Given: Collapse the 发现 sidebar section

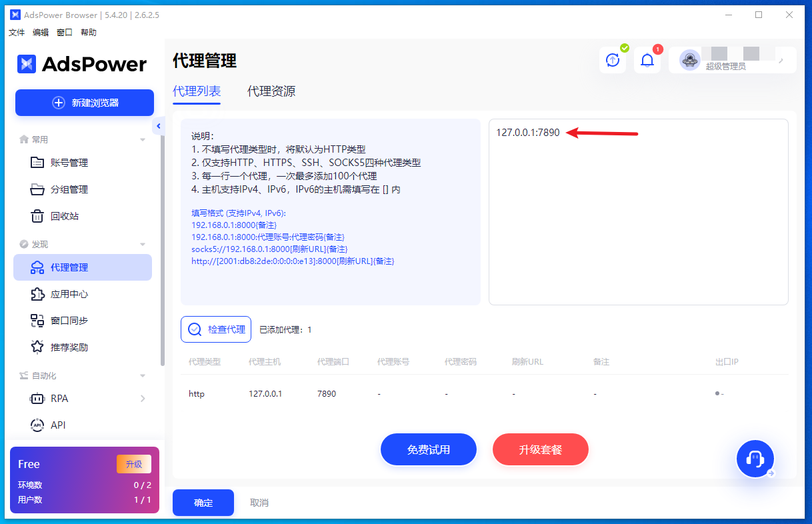Looking at the screenshot, I should [x=142, y=245].
